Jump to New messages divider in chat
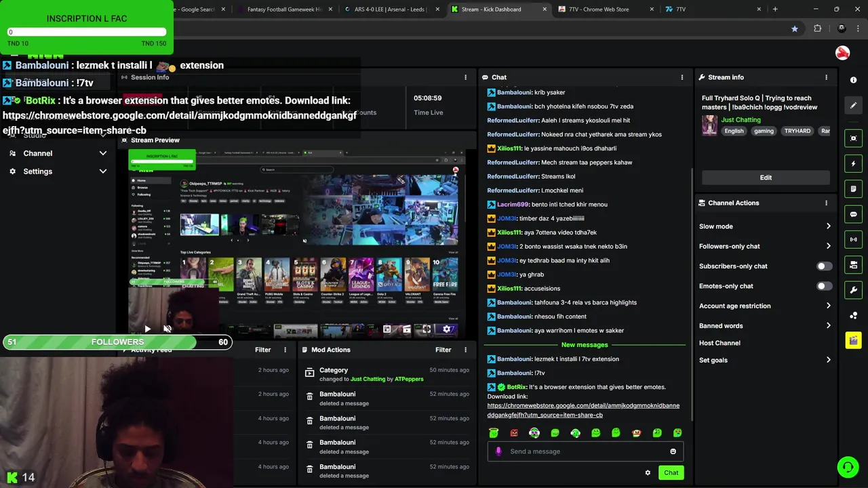 coord(585,345)
